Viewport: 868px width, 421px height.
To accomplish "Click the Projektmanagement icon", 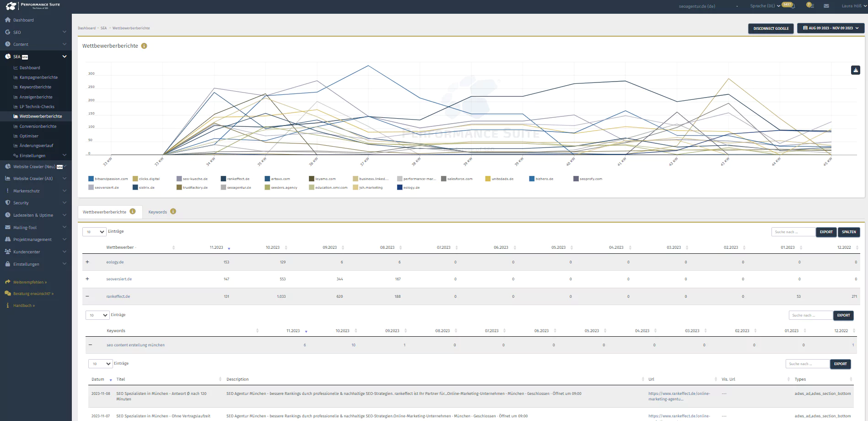I will (x=8, y=240).
